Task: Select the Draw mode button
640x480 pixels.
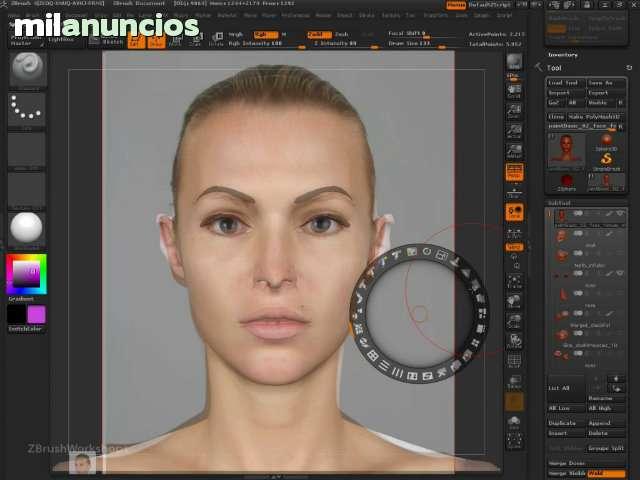Action: pos(156,41)
